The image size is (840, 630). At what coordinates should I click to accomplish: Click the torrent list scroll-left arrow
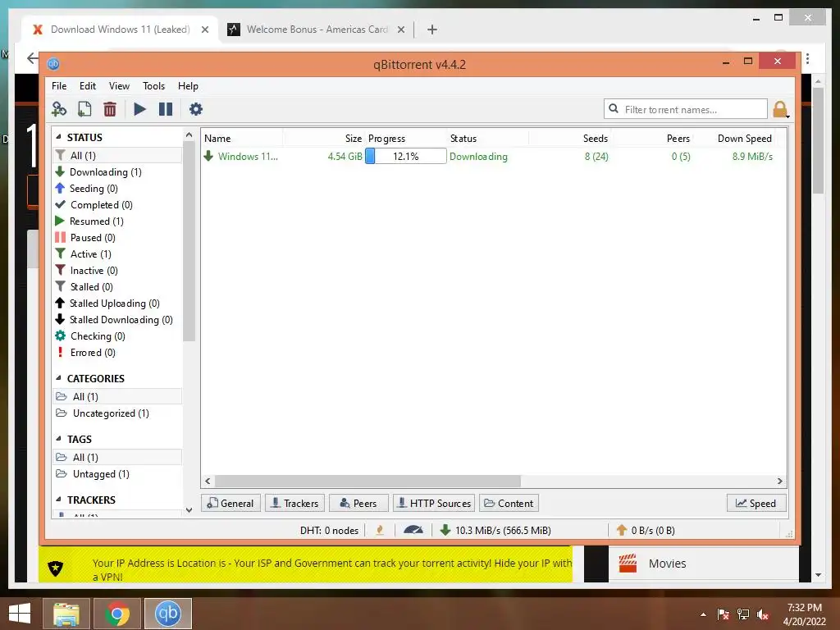click(208, 481)
